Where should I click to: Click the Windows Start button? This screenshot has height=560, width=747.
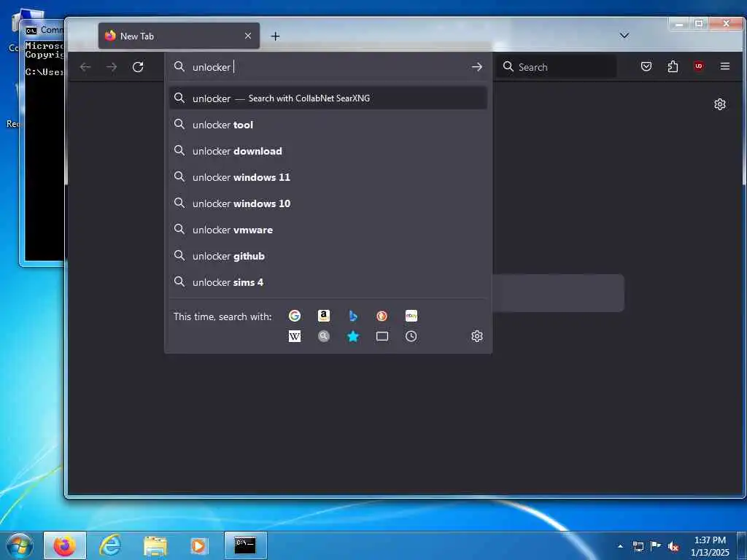click(x=20, y=545)
